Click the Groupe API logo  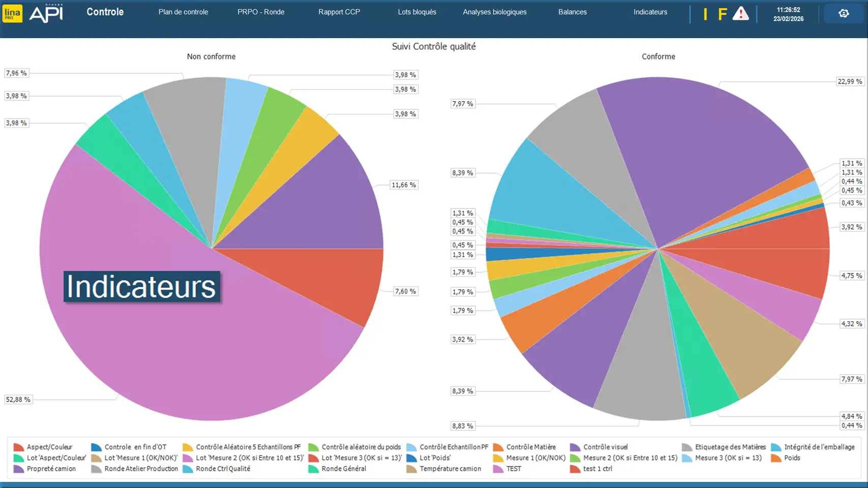[46, 13]
